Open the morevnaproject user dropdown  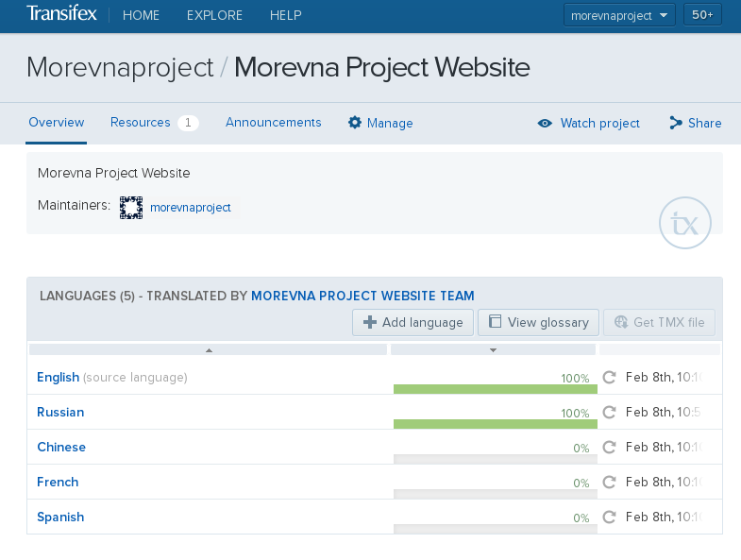(619, 15)
